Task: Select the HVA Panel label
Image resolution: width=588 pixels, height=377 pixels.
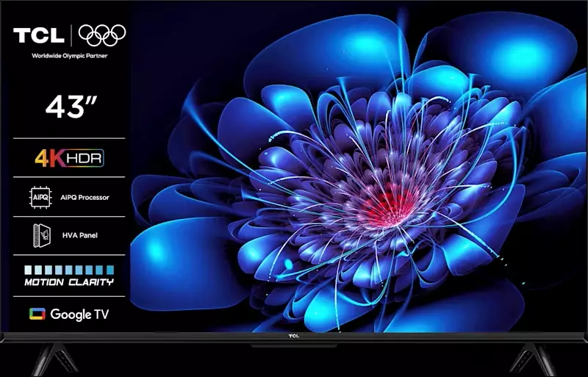Action: point(81,236)
